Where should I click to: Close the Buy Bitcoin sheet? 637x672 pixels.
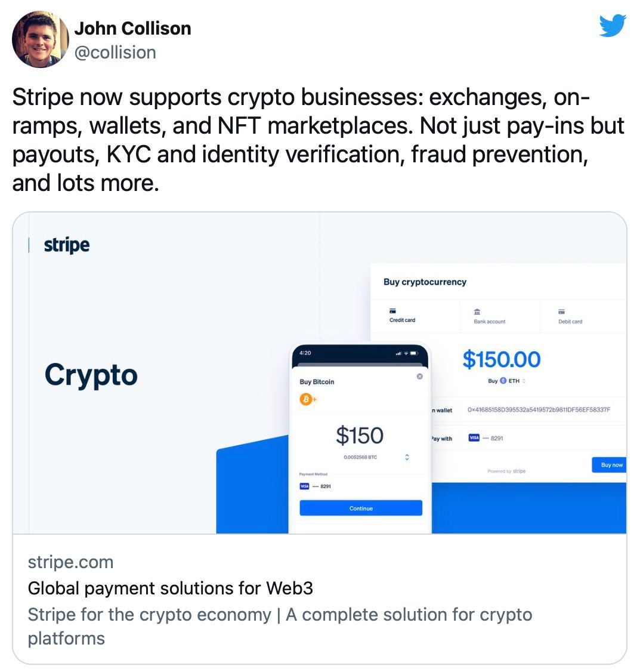click(420, 376)
